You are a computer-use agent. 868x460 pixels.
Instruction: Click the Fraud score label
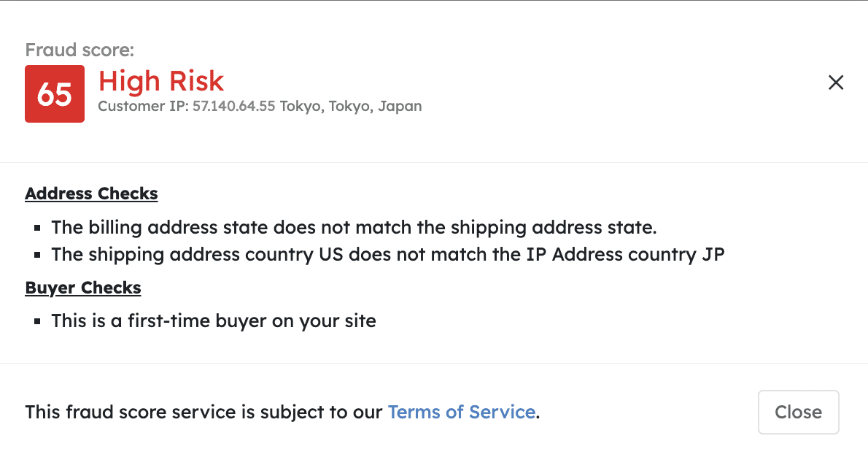(x=80, y=50)
